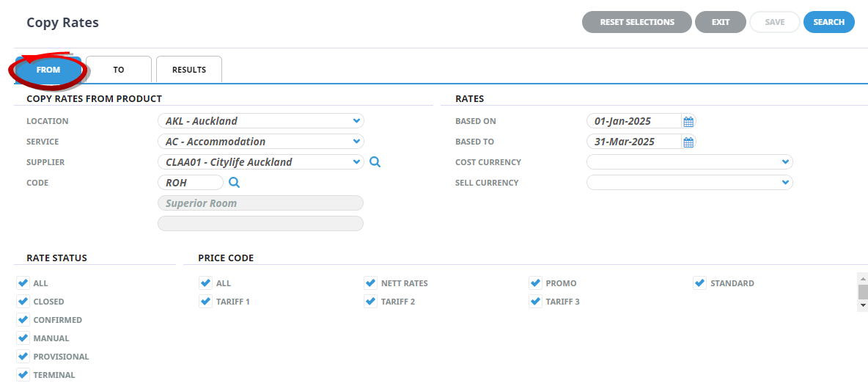Uncheck the Closed rate status checkbox

23,302
